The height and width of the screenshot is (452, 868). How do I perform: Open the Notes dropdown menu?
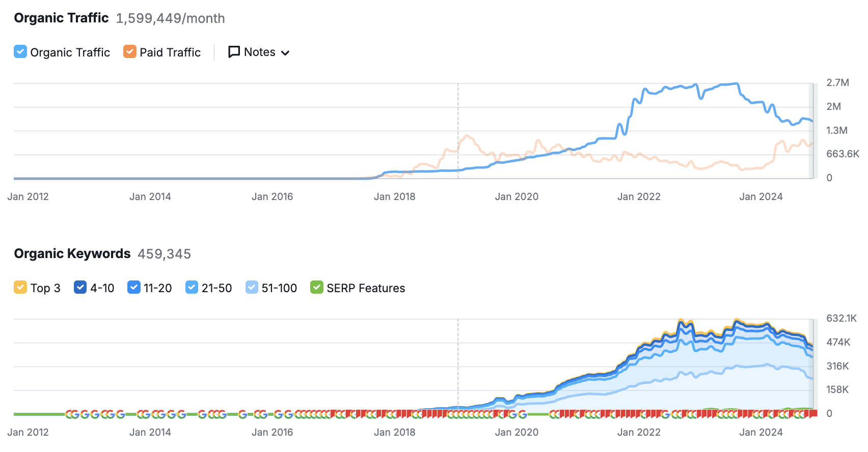[x=259, y=52]
